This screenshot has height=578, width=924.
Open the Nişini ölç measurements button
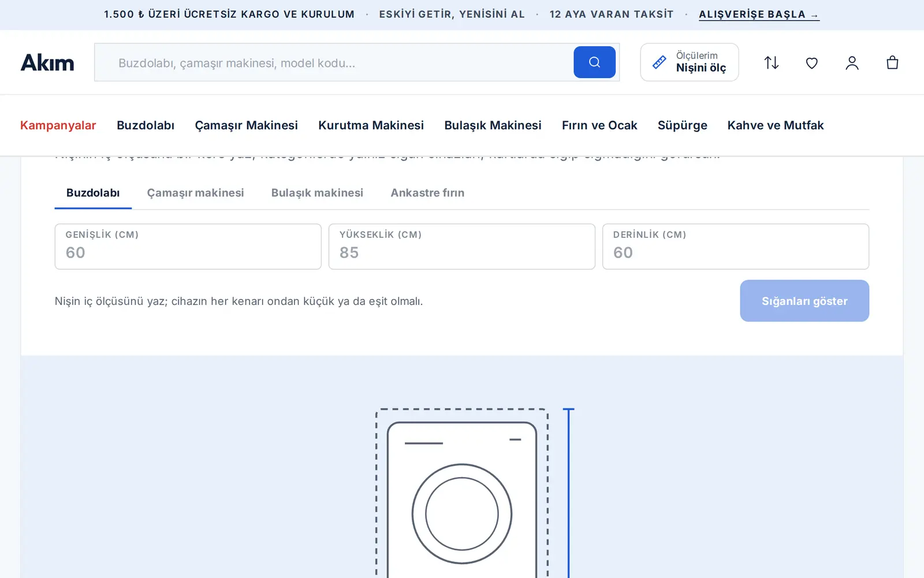(689, 62)
